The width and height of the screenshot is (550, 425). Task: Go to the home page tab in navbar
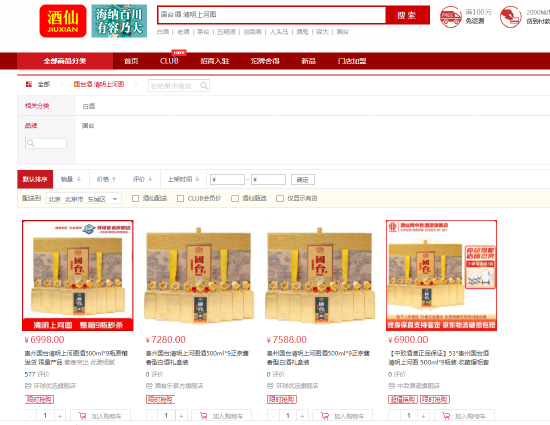point(131,61)
